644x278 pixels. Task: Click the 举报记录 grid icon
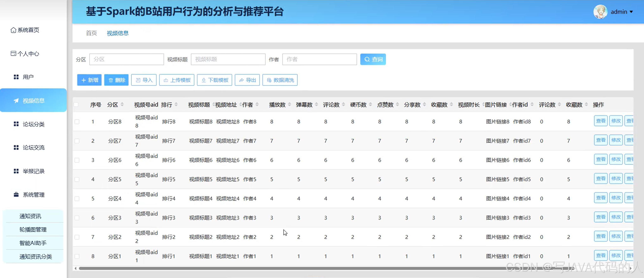[x=16, y=171]
